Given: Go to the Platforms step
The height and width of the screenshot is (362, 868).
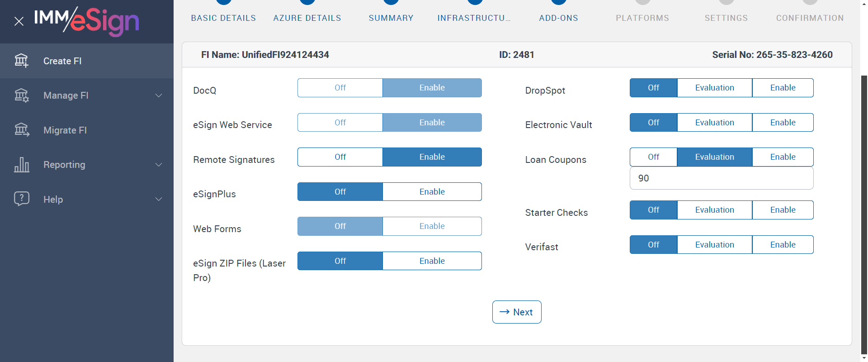Looking at the screenshot, I should click(642, 18).
